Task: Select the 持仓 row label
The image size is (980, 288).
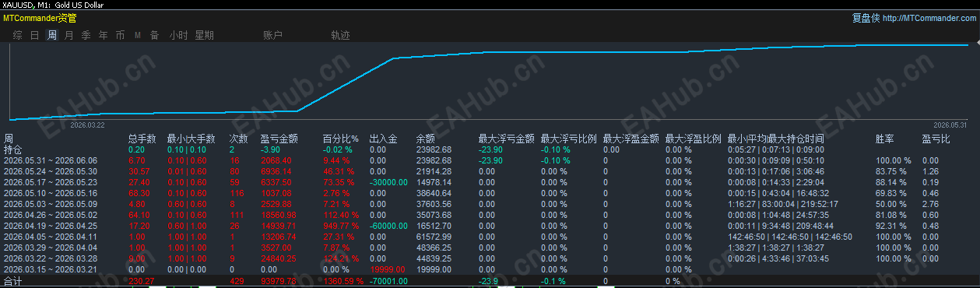Action: 13,149
